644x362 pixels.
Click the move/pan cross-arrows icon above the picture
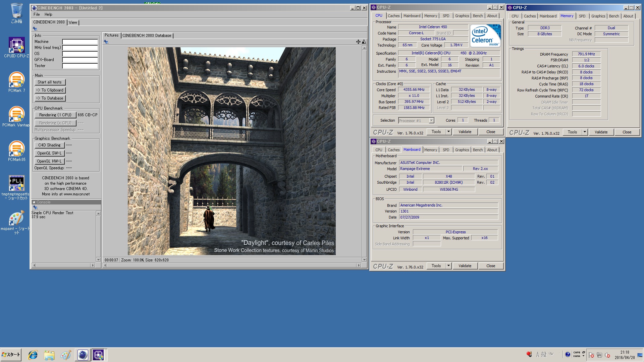click(x=358, y=42)
